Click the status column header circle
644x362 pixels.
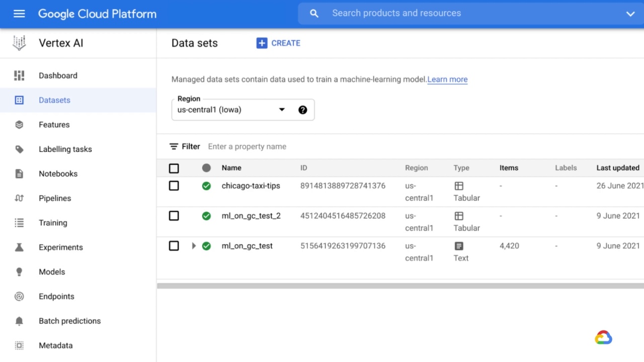click(x=206, y=168)
